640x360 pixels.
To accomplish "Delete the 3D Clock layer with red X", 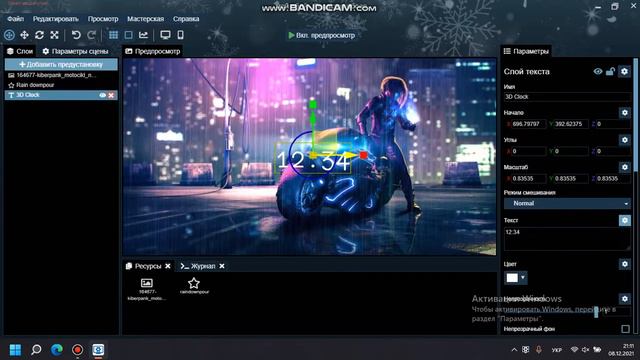I will pos(111,95).
